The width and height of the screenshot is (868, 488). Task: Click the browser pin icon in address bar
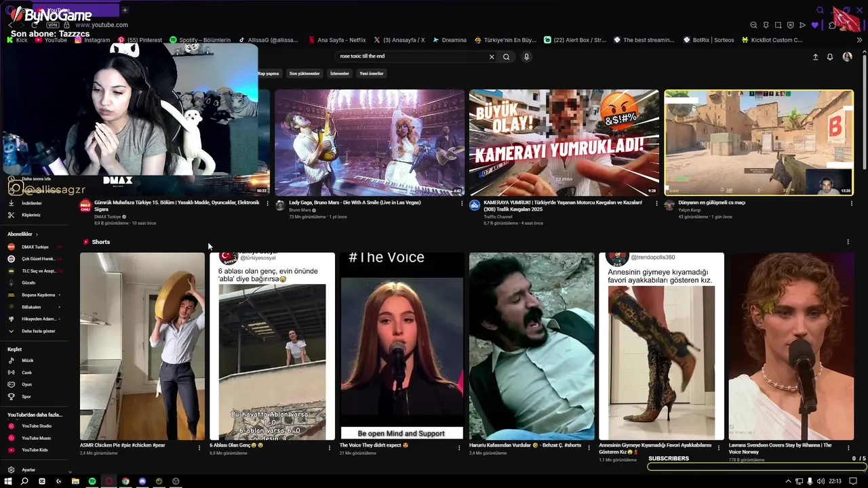click(x=766, y=25)
